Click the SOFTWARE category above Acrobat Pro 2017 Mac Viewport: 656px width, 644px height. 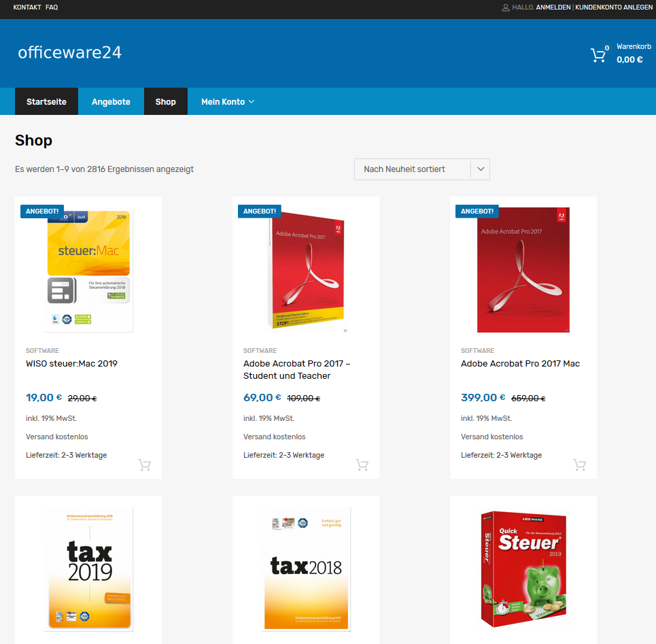pos(477,351)
